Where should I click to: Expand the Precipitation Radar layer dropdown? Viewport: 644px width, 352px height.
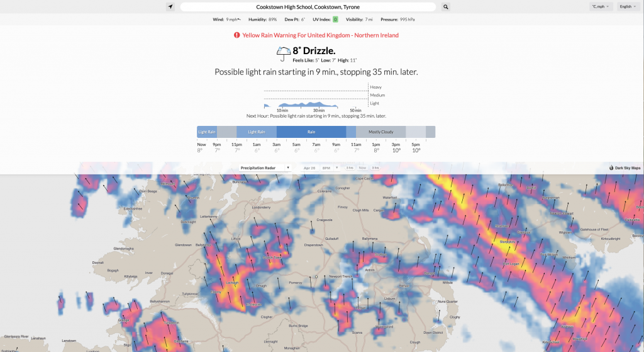click(265, 167)
